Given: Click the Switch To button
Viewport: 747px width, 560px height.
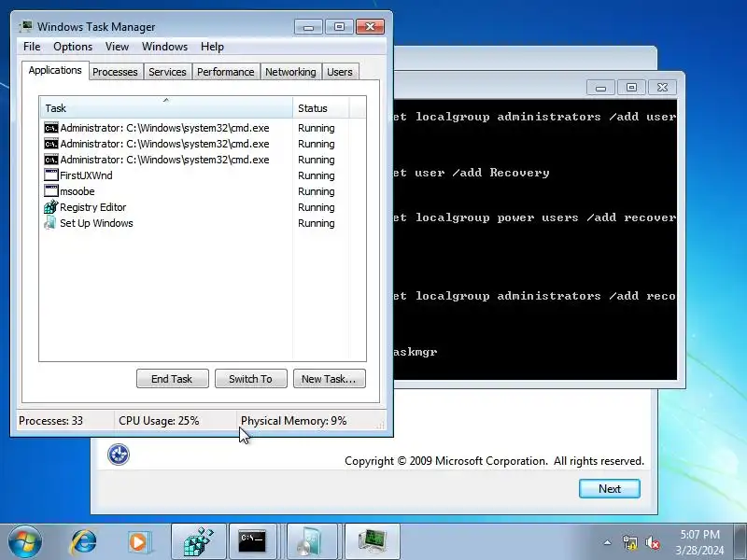Looking at the screenshot, I should (x=250, y=379).
